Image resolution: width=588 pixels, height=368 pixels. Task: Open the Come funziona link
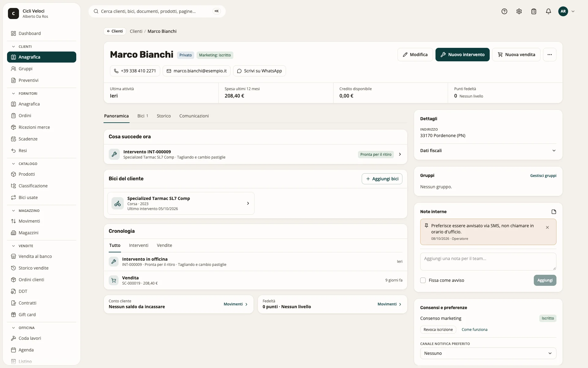coord(474,330)
